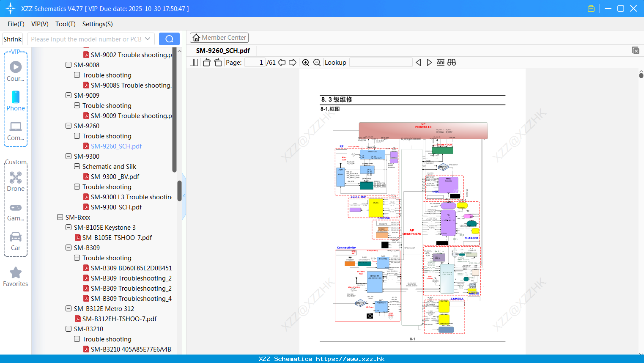This screenshot has height=363, width=644.
Task: Open the Settings(S) menu
Action: pyautogui.click(x=98, y=24)
